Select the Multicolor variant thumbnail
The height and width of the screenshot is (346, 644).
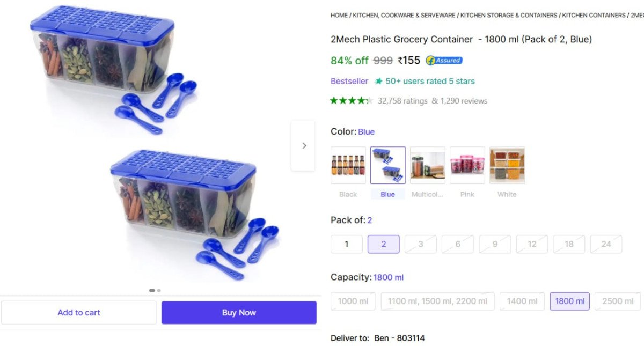pyautogui.click(x=427, y=165)
